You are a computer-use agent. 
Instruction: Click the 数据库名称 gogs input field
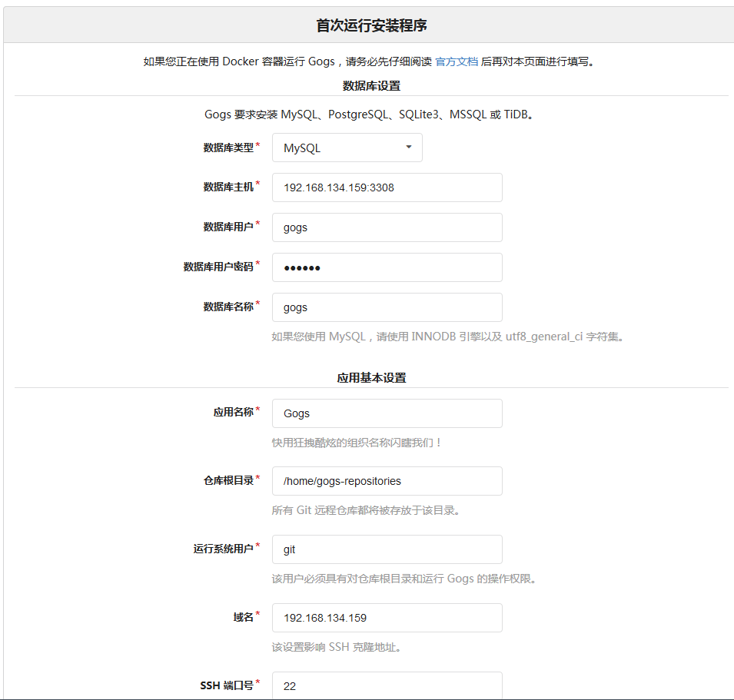click(387, 307)
